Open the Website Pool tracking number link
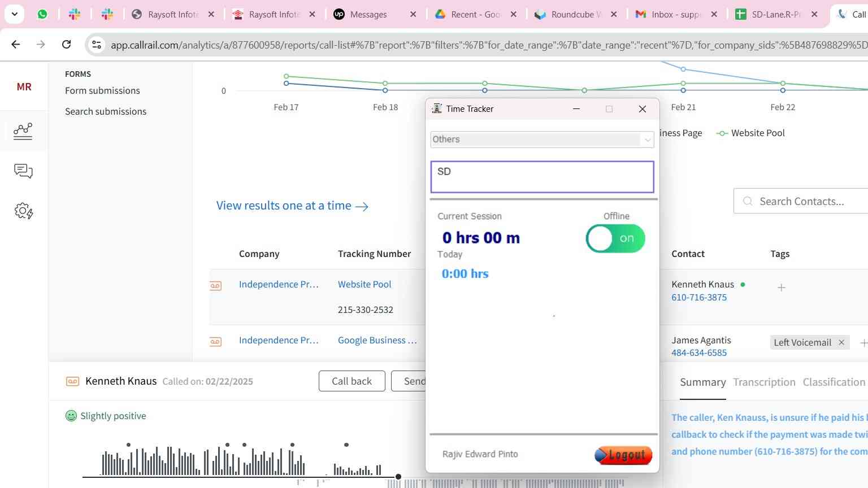Screen dimensions: 868x488 tap(364, 284)
